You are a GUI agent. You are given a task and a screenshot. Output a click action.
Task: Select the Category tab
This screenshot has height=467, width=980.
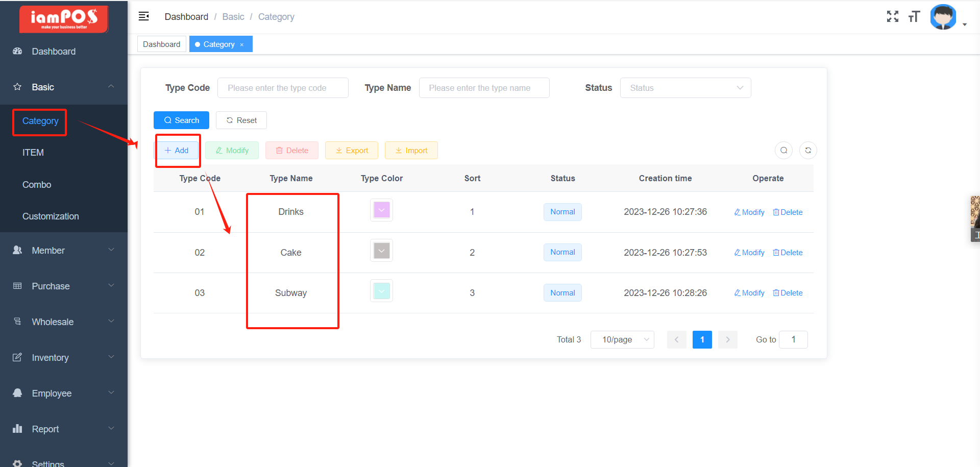click(x=218, y=44)
